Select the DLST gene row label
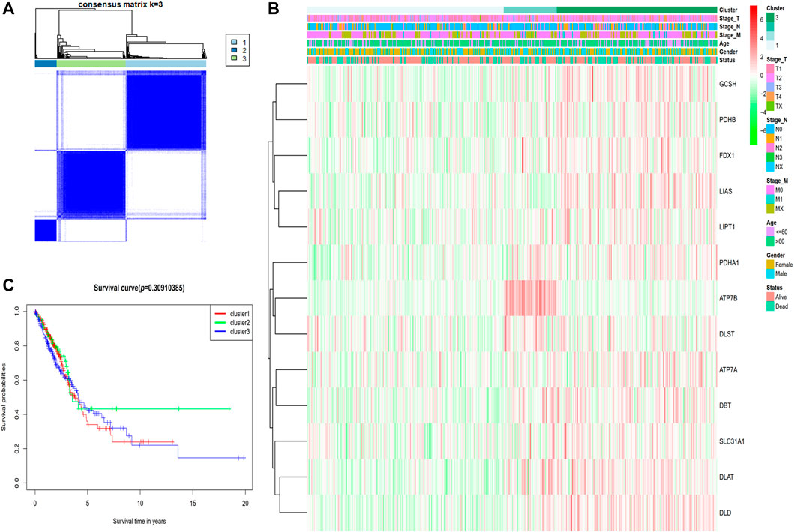This screenshot has height=532, width=794. 727,334
